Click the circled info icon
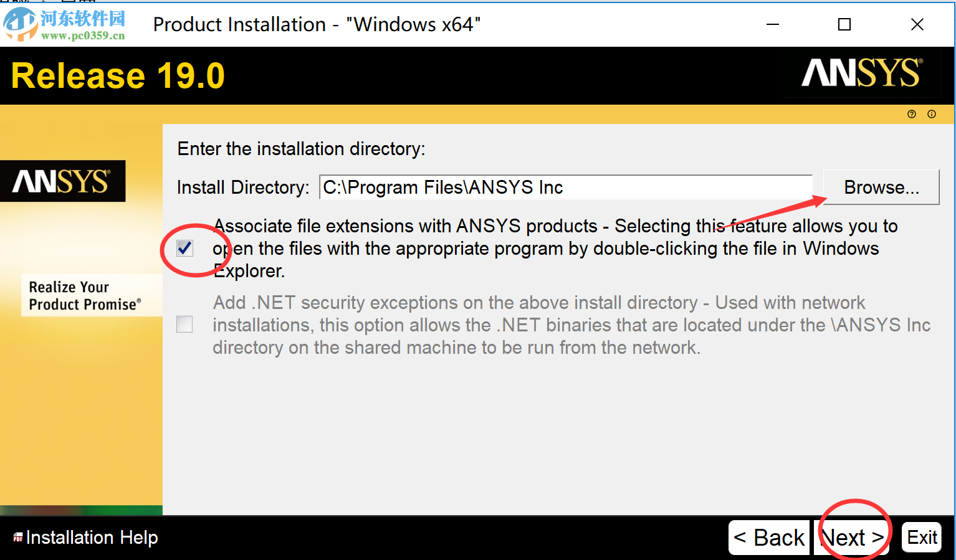 click(x=932, y=114)
